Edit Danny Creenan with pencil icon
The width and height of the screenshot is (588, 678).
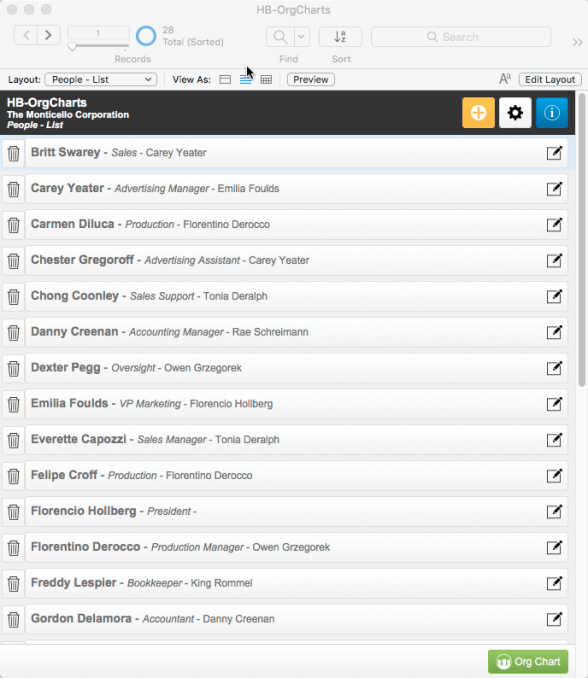[x=554, y=332]
